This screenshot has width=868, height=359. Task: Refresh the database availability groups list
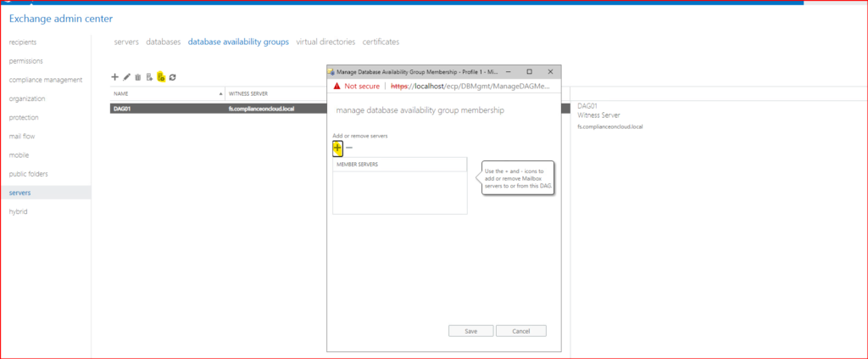[172, 77]
